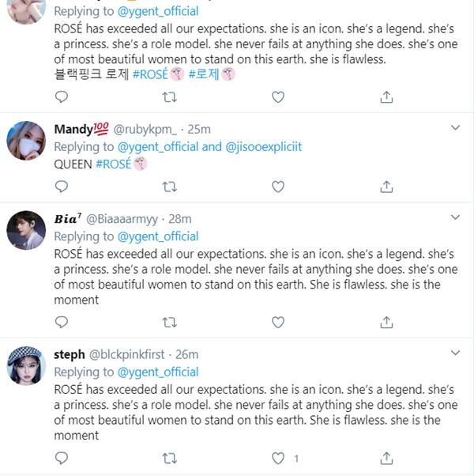Image resolution: width=474 pixels, height=476 pixels.
Task: Retweet Bia's tweet
Action: (x=169, y=323)
